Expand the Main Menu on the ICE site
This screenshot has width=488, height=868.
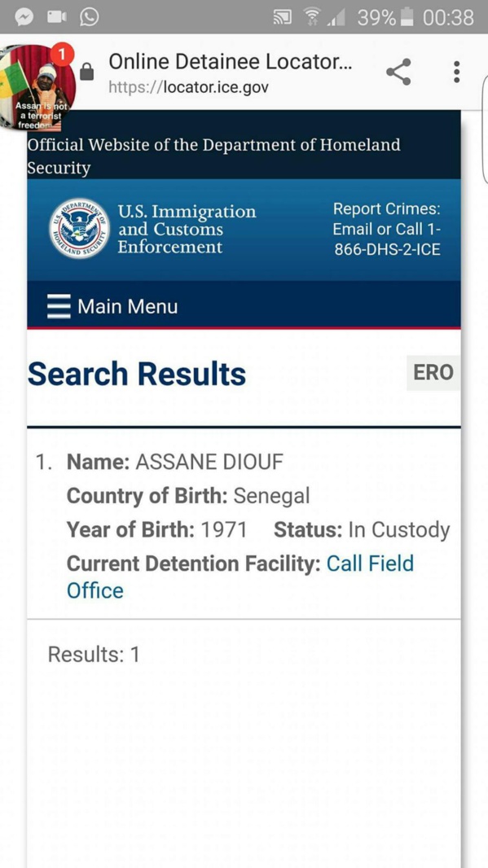pyautogui.click(x=56, y=306)
